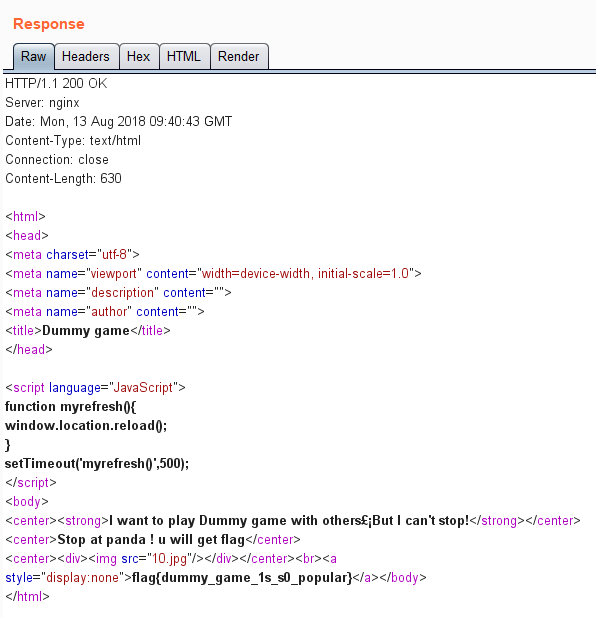Click the Date header line
596x617 pixels.
tap(118, 122)
